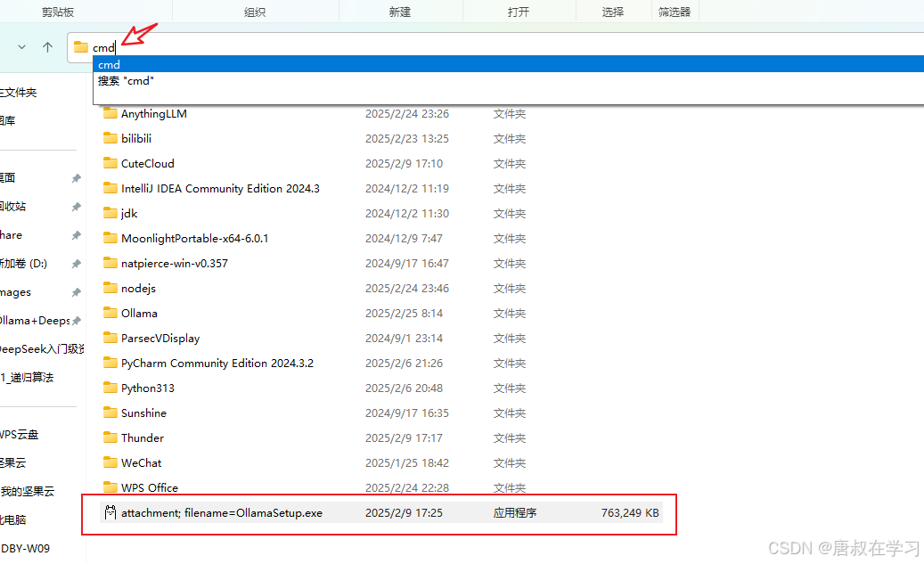Click the date 2025/1/25 18:42

click(x=407, y=462)
